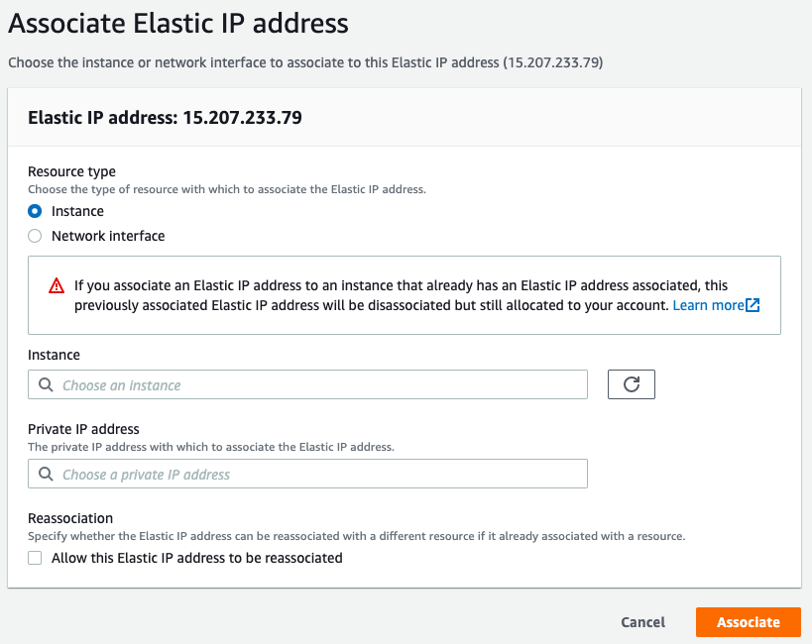Click the refresh instances icon button

click(631, 384)
